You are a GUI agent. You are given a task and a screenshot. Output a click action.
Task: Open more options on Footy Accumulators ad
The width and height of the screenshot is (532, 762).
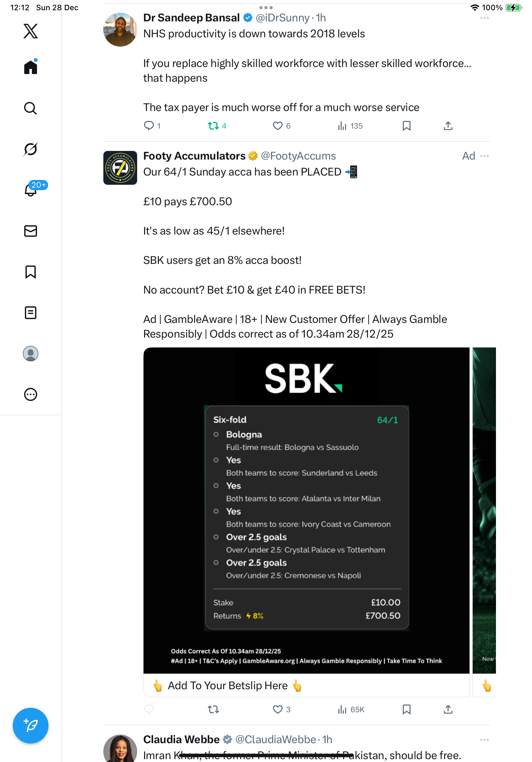tap(484, 156)
